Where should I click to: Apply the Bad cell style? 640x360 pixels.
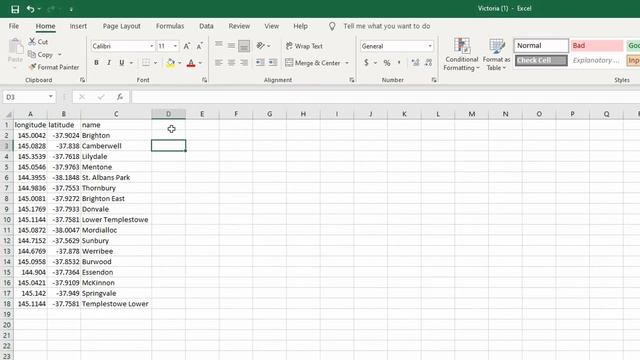coord(597,46)
